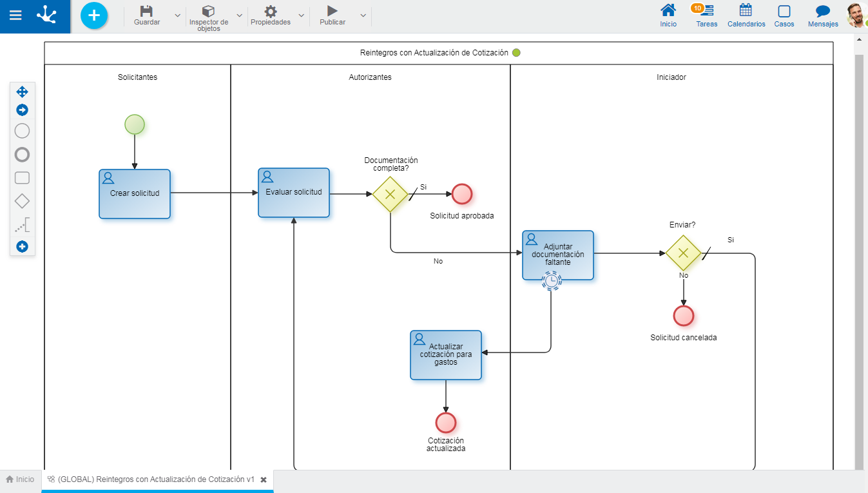Viewport: 868px width, 493px height.
Task: Open the hamburger main menu
Action: (x=15, y=15)
